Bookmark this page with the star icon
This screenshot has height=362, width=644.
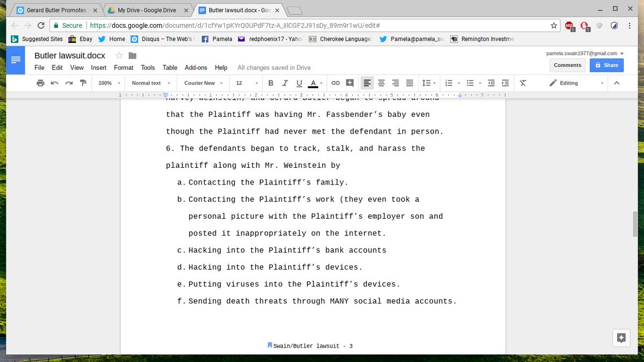[554, 25]
